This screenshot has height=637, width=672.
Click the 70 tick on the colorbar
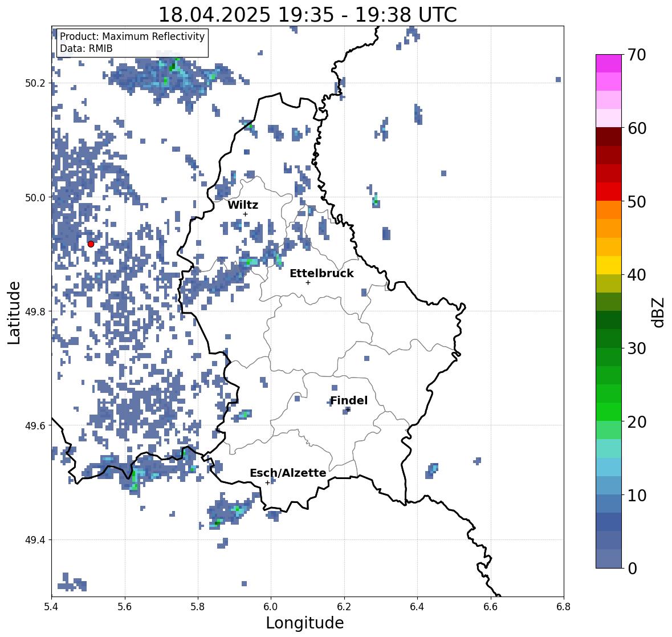pos(637,55)
